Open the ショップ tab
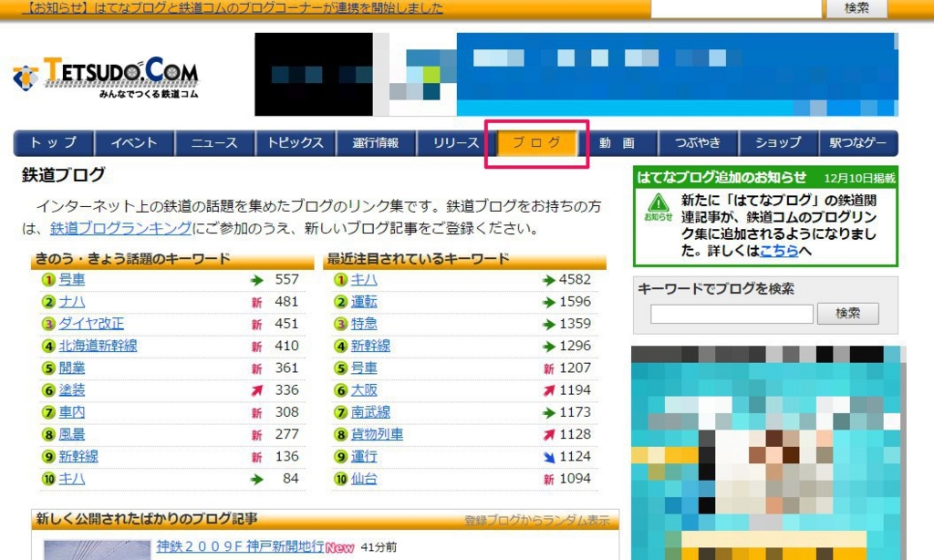 tap(779, 143)
